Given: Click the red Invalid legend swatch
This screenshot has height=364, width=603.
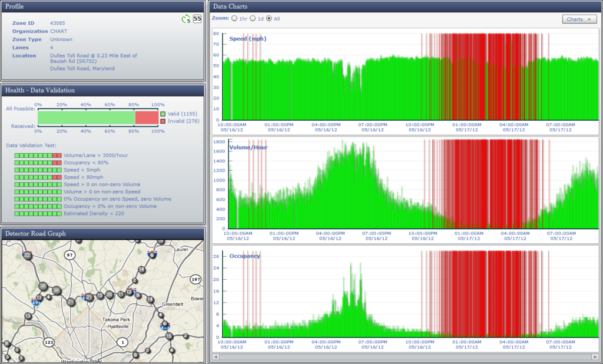Looking at the screenshot, I should point(163,121).
